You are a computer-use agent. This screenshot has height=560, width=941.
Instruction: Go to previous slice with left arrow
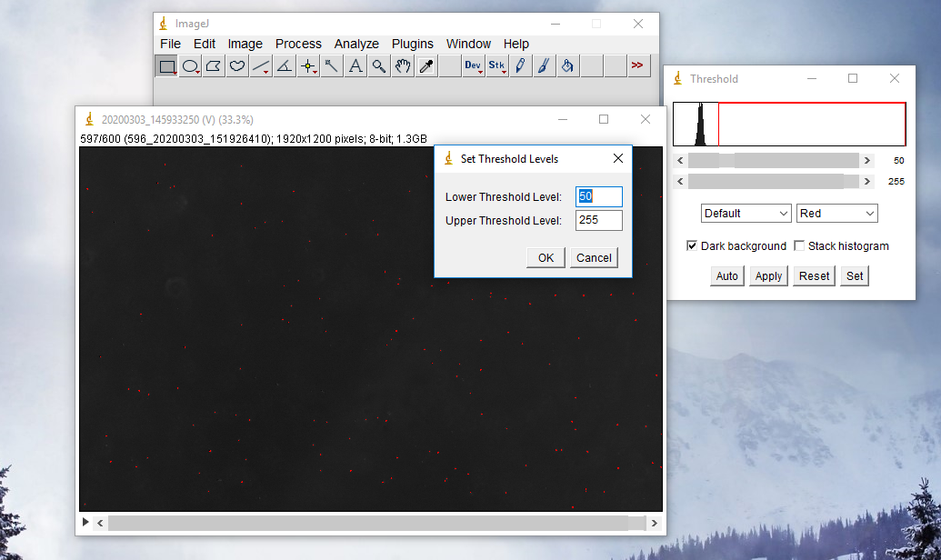coord(100,523)
